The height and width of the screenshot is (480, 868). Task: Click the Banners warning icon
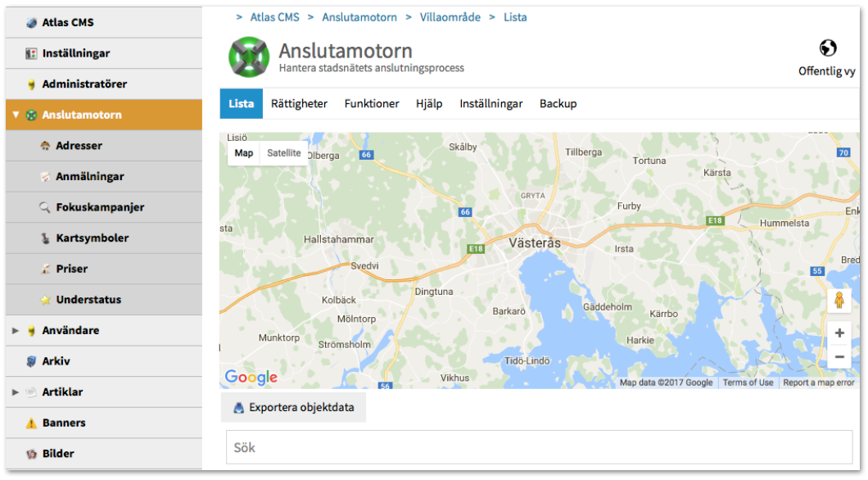32,423
